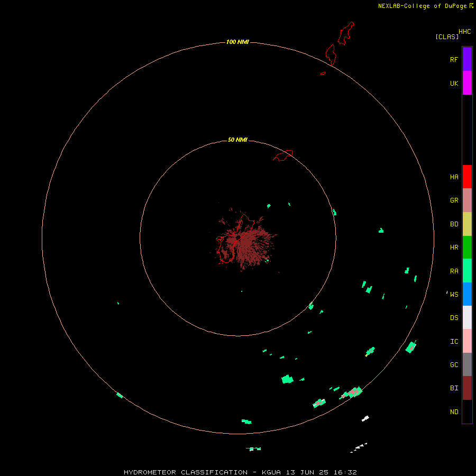Click the GR legend label
Image resolution: width=476 pixels, height=476 pixels.
click(454, 200)
